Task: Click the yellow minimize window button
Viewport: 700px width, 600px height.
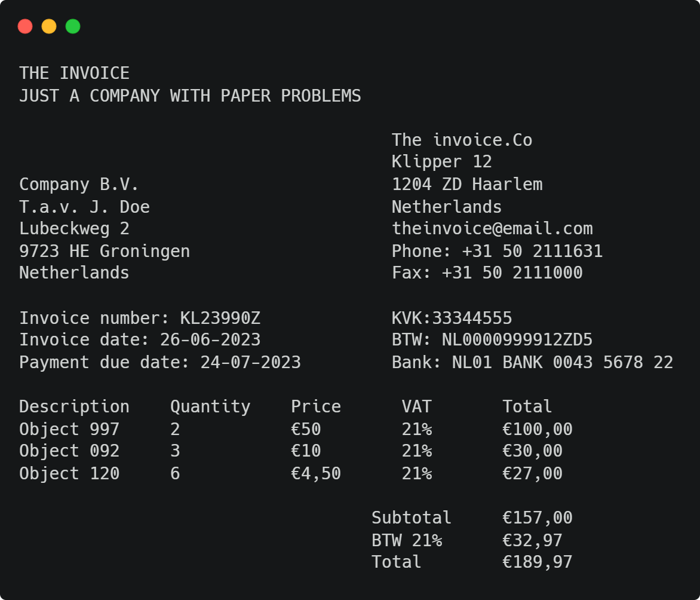Action: point(49,26)
